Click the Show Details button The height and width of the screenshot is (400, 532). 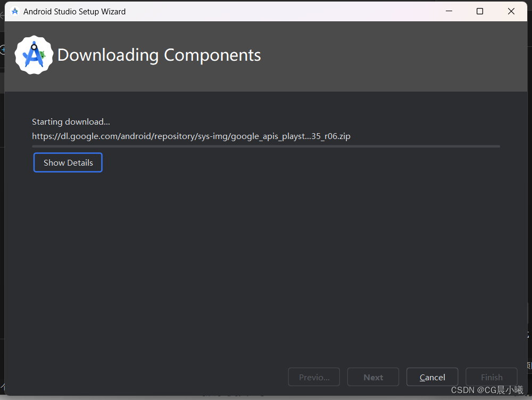[x=68, y=162]
